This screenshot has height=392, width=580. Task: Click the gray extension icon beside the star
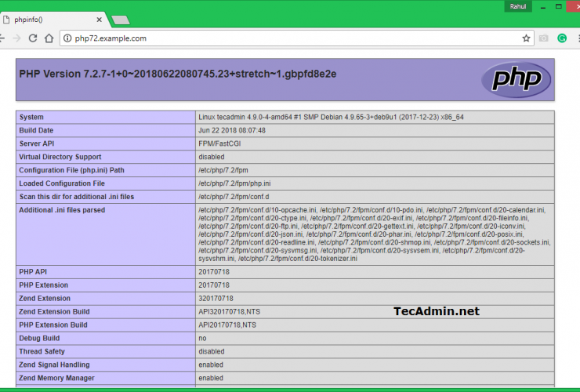(544, 38)
